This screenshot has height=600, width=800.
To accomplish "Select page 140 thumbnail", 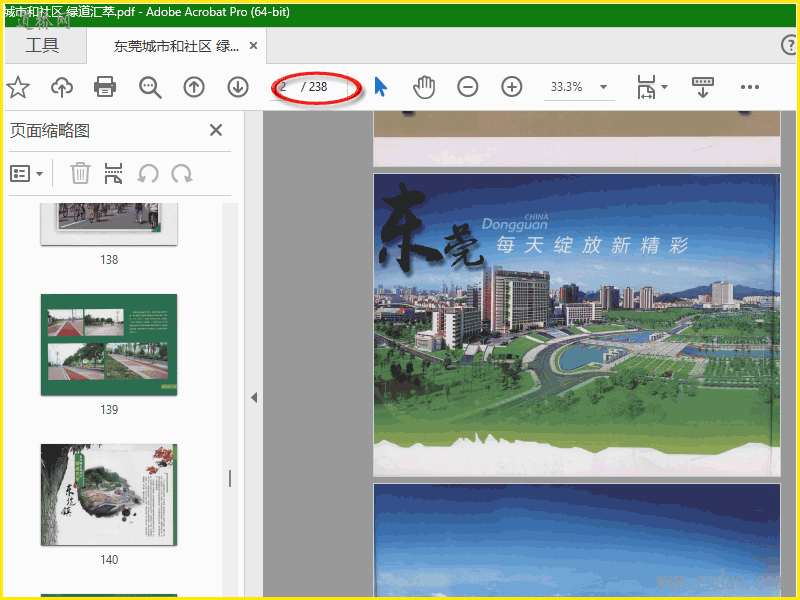I will pyautogui.click(x=109, y=494).
